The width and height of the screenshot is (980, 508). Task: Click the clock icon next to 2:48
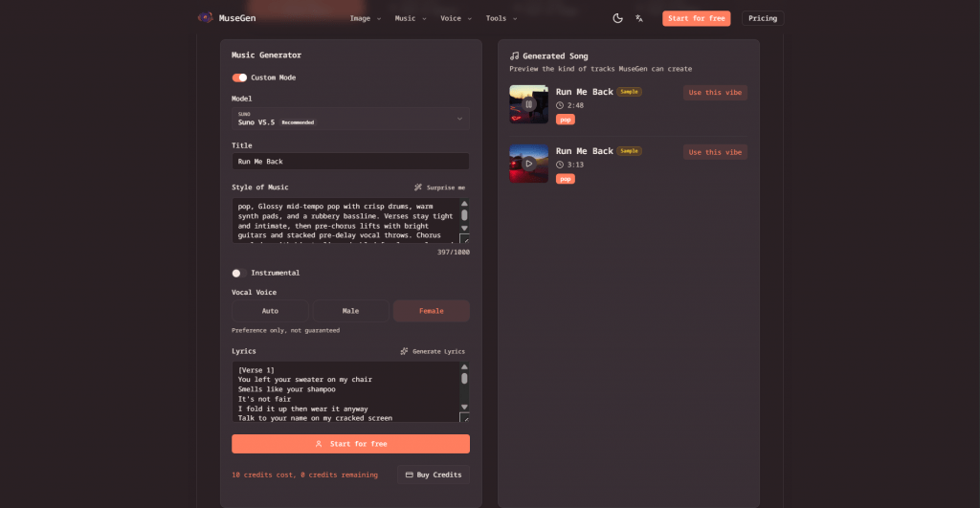(x=560, y=105)
